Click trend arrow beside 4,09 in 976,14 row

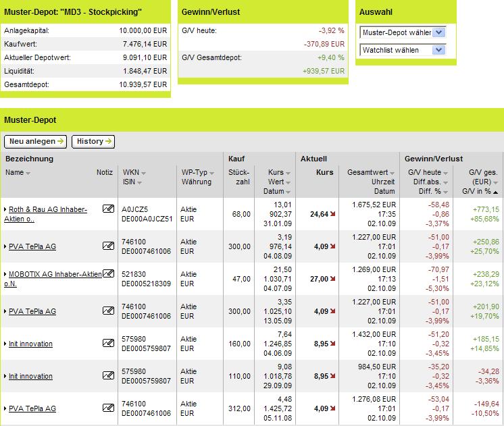332,246
